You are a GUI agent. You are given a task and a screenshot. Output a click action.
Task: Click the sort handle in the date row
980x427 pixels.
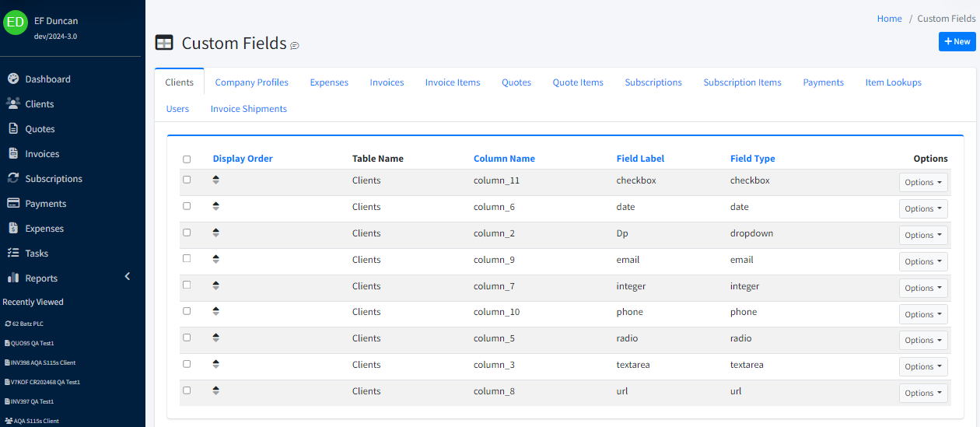tap(215, 206)
